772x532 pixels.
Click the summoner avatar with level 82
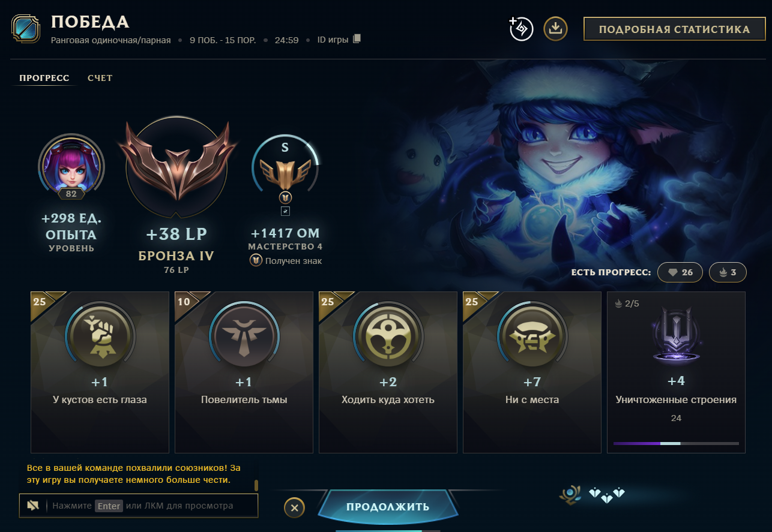71,164
